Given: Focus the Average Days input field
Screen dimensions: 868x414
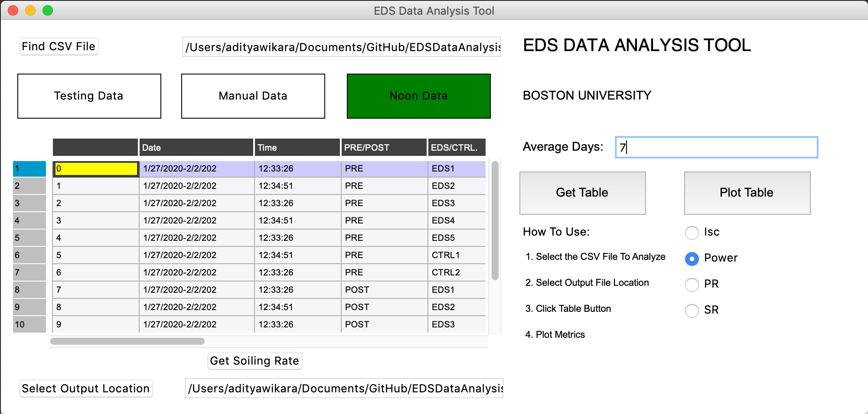Looking at the screenshot, I should click(x=716, y=147).
